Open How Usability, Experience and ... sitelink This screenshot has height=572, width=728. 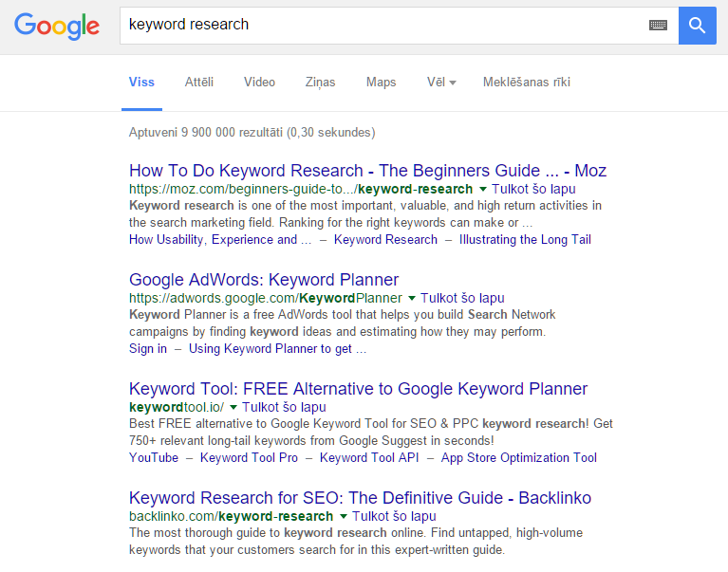click(220, 239)
